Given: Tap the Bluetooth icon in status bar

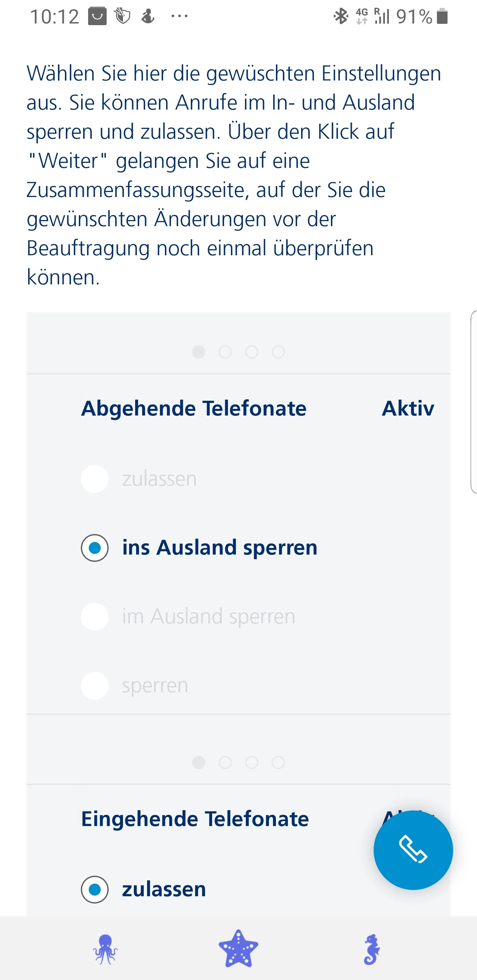Looking at the screenshot, I should [x=341, y=16].
